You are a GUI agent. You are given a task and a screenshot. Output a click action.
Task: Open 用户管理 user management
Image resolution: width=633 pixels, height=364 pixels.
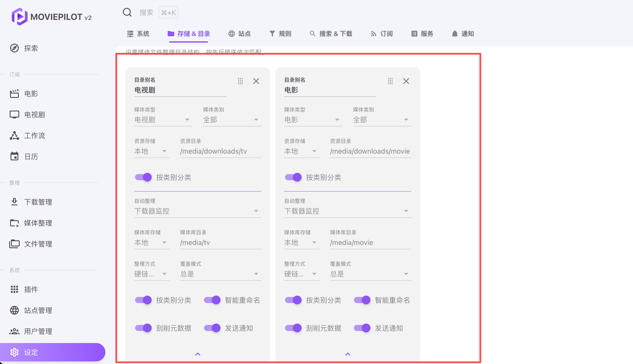(38, 331)
